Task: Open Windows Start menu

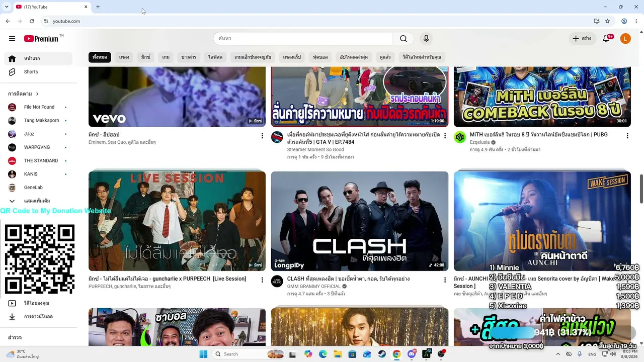Action: coord(203,354)
